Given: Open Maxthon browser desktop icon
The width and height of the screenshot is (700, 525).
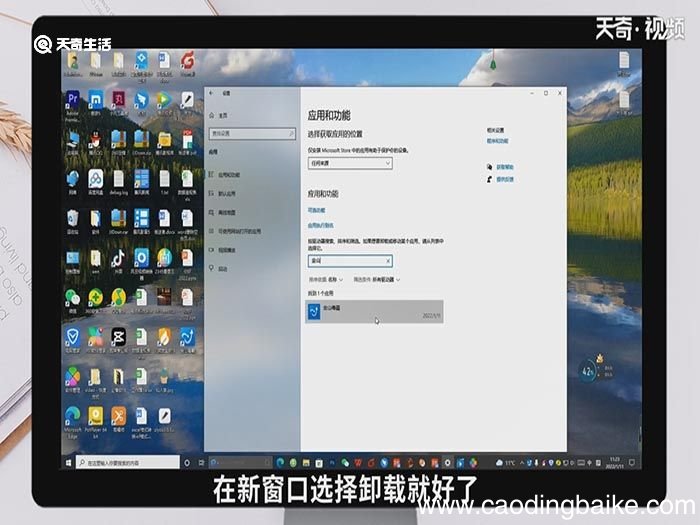Looking at the screenshot, I should (x=96, y=103).
